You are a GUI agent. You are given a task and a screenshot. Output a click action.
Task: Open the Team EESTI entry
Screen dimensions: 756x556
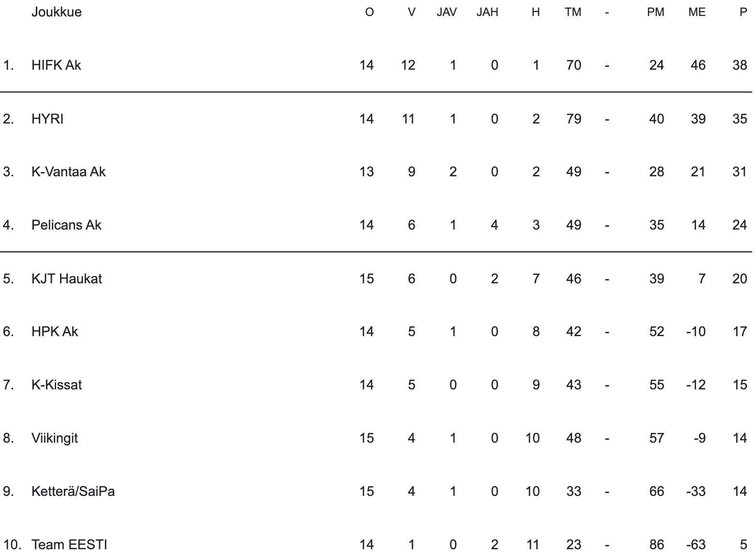coord(69,544)
